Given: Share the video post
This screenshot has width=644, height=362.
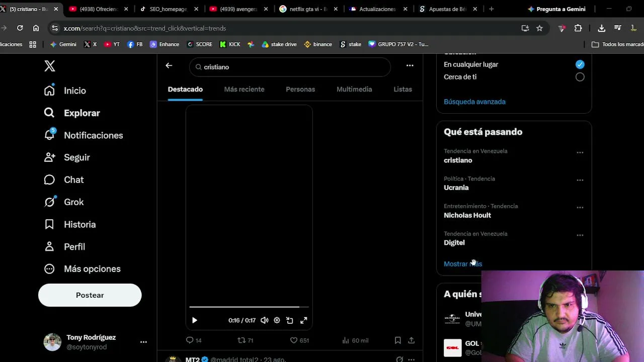Looking at the screenshot, I should point(411,340).
